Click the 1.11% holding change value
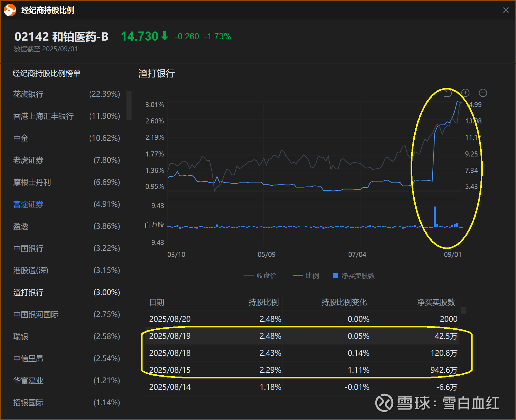Image resolution: width=516 pixels, height=420 pixels. (358, 370)
